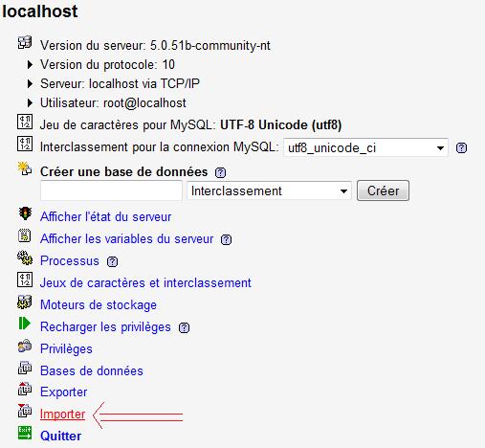Click help icon next to Créer une base de données
This screenshot has height=448, width=485.
click(x=220, y=172)
